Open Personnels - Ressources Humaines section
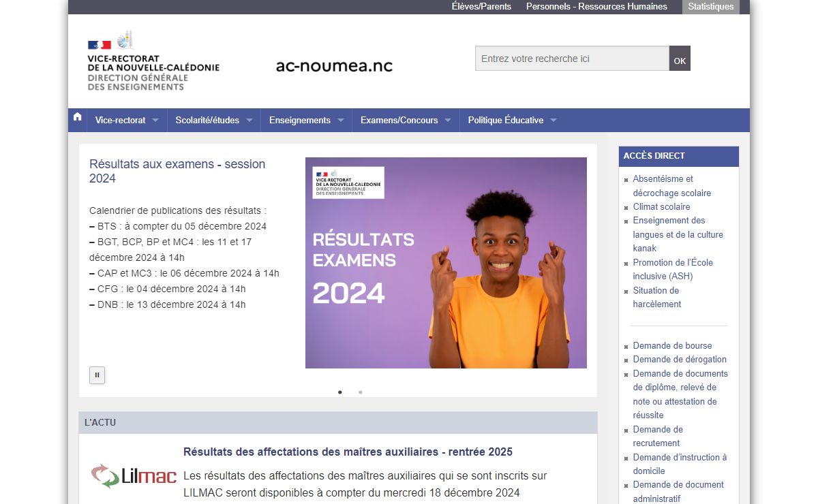 (596, 7)
